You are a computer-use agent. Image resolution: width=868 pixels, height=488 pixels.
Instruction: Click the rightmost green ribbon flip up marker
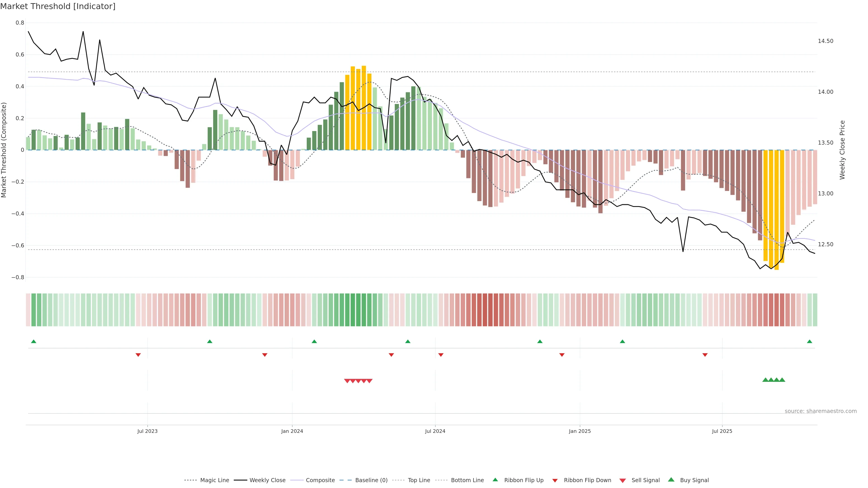[809, 342]
